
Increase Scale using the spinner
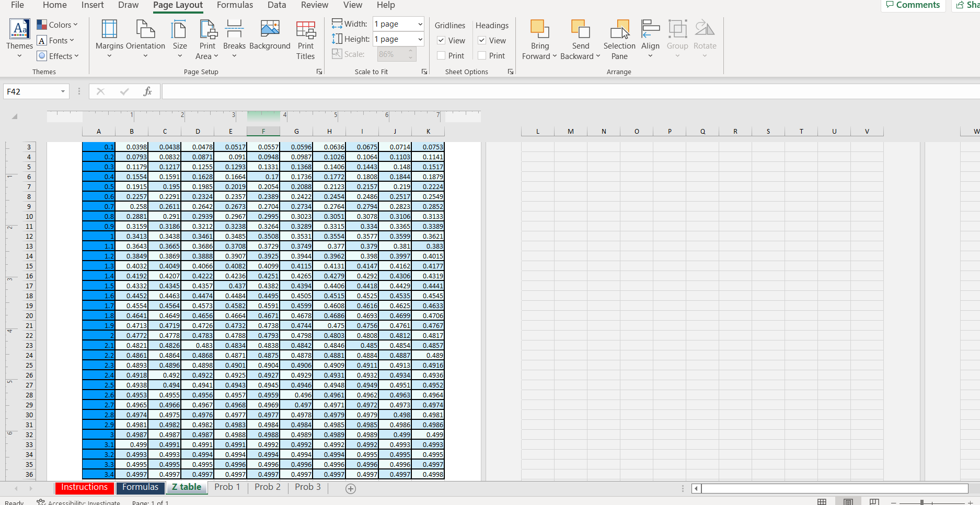pos(411,50)
